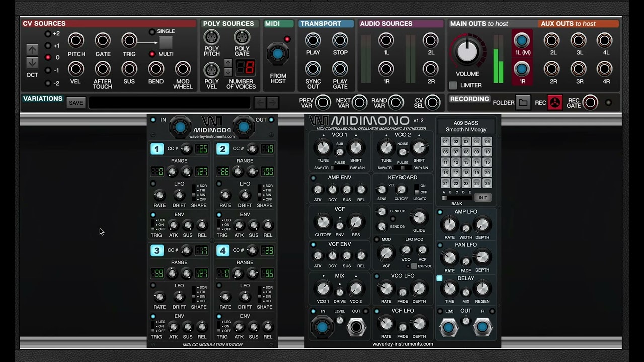Image resolution: width=644 pixels, height=362 pixels.
Task: Click the GATE CV source jack
Action: tap(103, 40)
